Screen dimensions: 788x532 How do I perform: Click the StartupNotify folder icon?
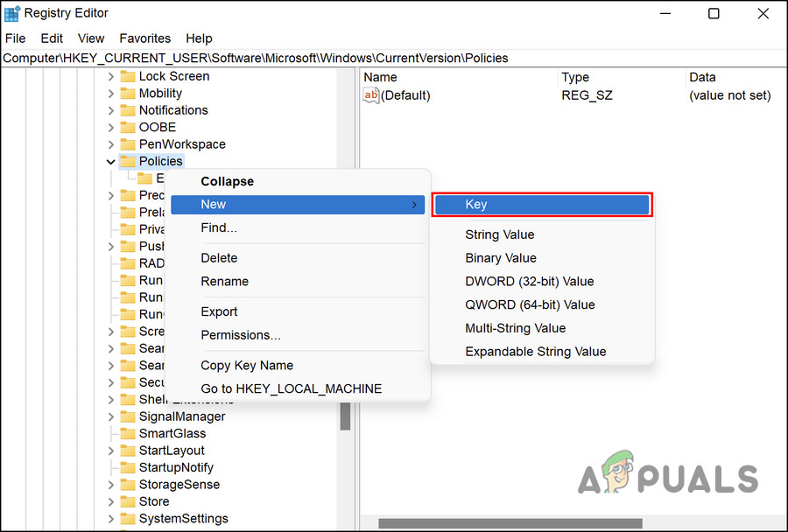pos(128,467)
